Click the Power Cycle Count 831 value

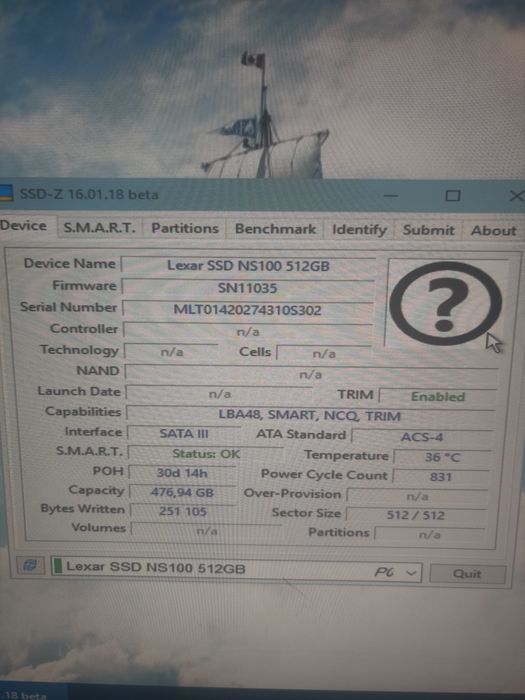tap(441, 476)
